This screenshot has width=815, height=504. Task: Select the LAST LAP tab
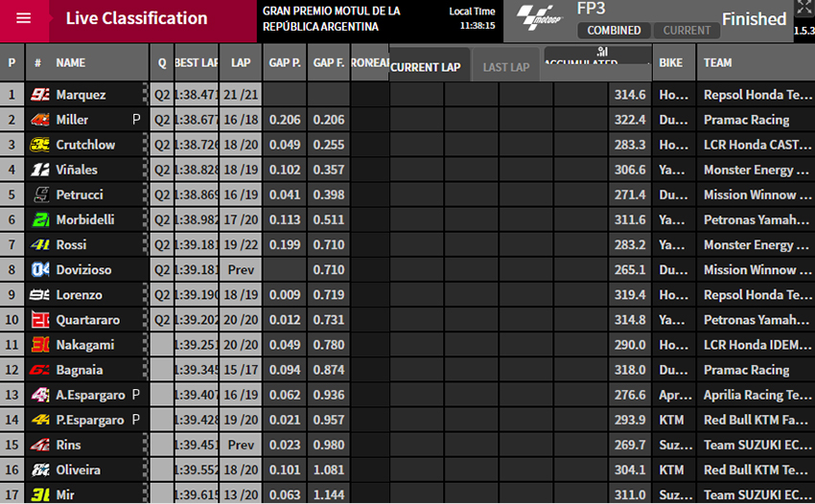[x=505, y=67]
